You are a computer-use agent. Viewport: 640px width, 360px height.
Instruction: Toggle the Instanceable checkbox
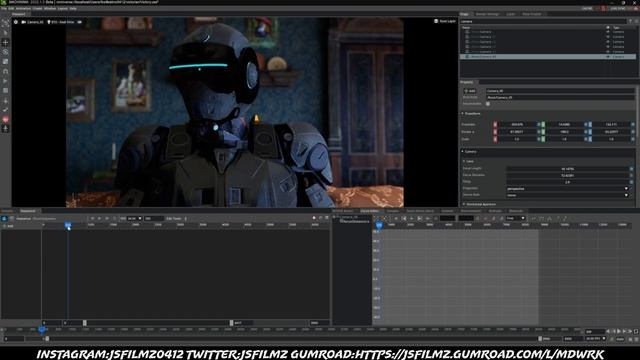pos(488,104)
